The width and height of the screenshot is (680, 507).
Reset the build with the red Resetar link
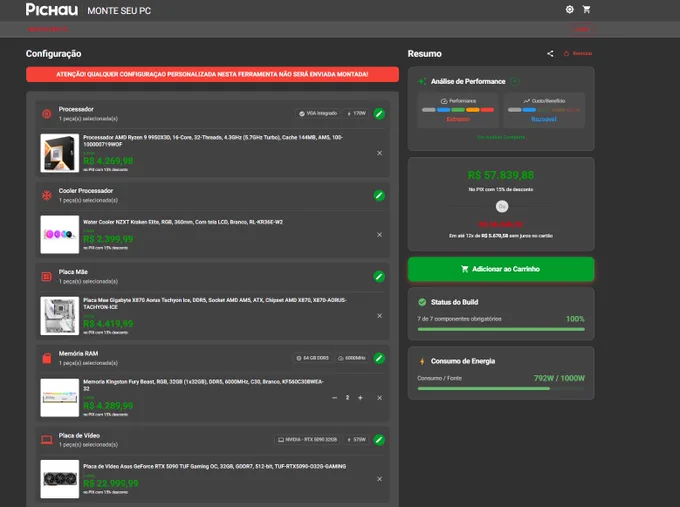tap(578, 54)
